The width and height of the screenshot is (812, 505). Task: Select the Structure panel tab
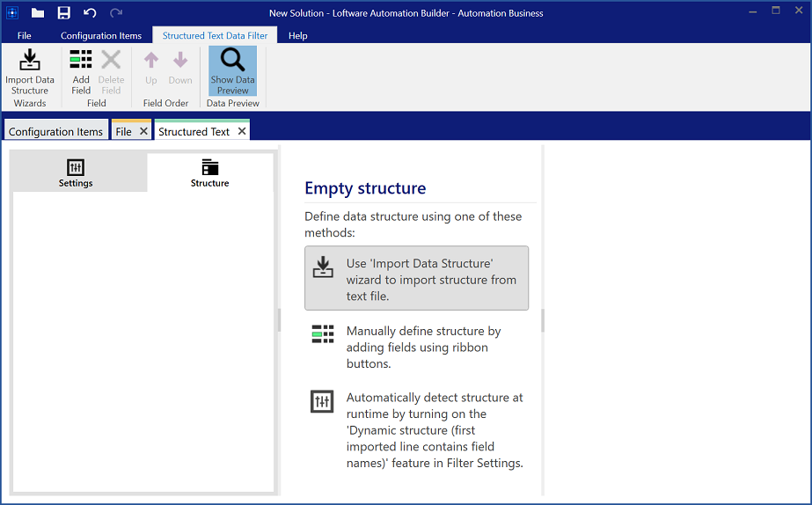(209, 172)
